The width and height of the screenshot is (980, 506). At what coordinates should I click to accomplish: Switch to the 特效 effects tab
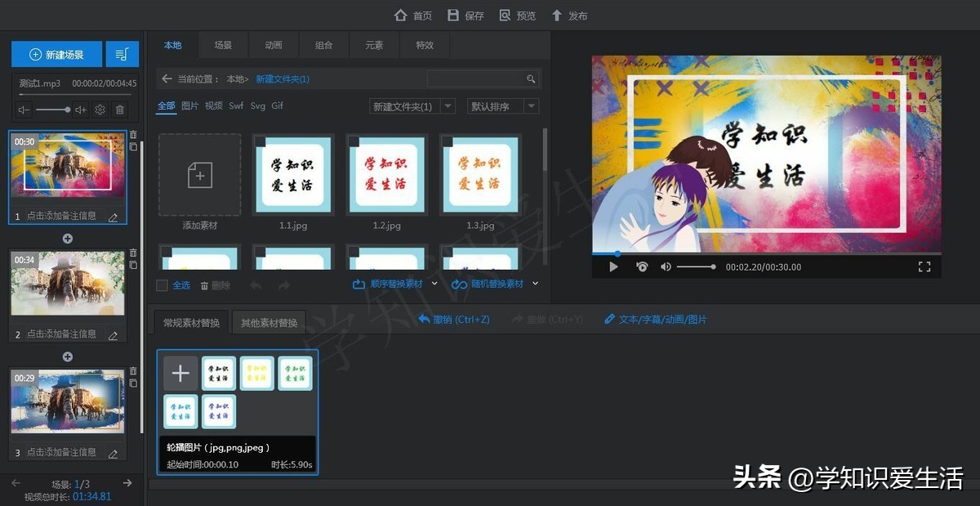[424, 45]
